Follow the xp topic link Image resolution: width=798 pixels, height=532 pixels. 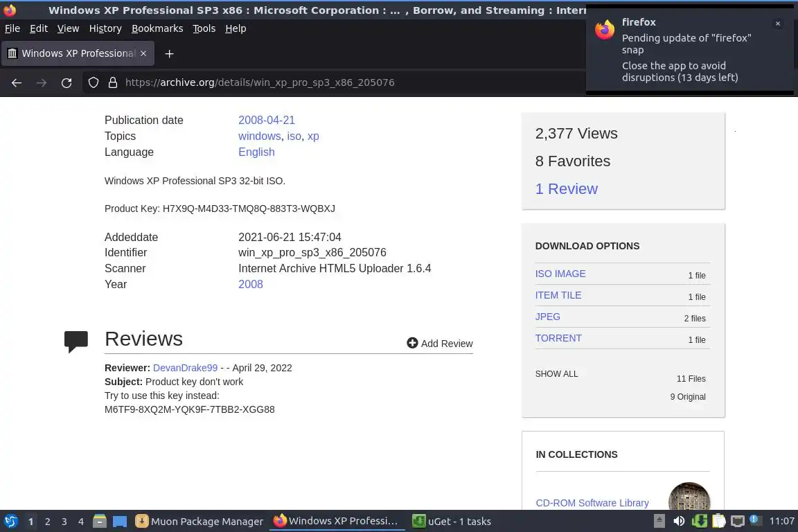313,136
